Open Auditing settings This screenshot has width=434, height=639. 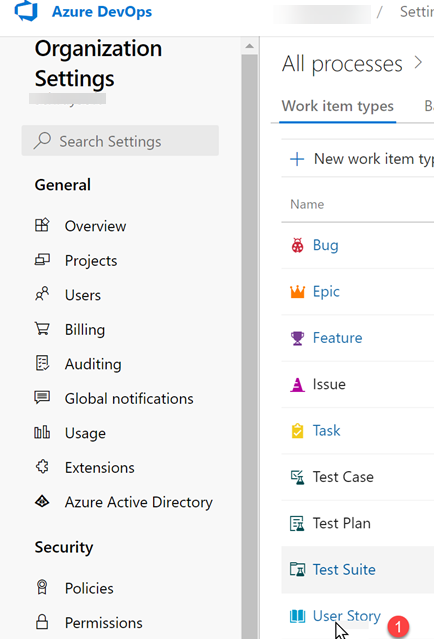pyautogui.click(x=93, y=364)
